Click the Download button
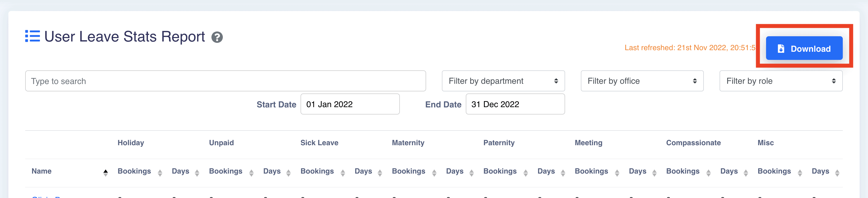868x198 pixels. (x=804, y=49)
